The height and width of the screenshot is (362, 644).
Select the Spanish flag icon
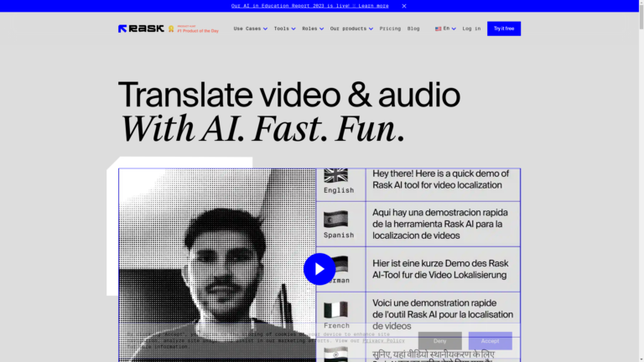pyautogui.click(x=335, y=220)
